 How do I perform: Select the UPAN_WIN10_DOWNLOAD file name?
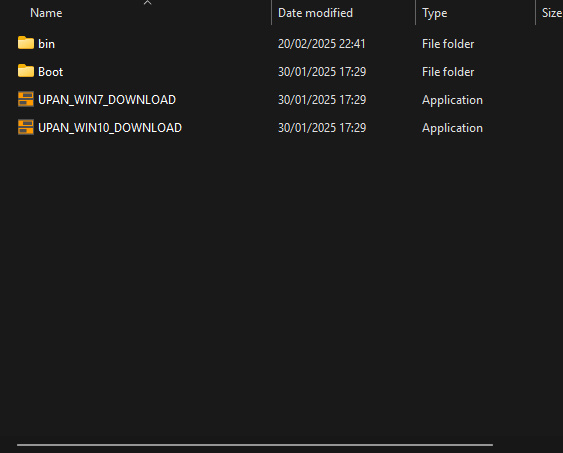(x=110, y=128)
